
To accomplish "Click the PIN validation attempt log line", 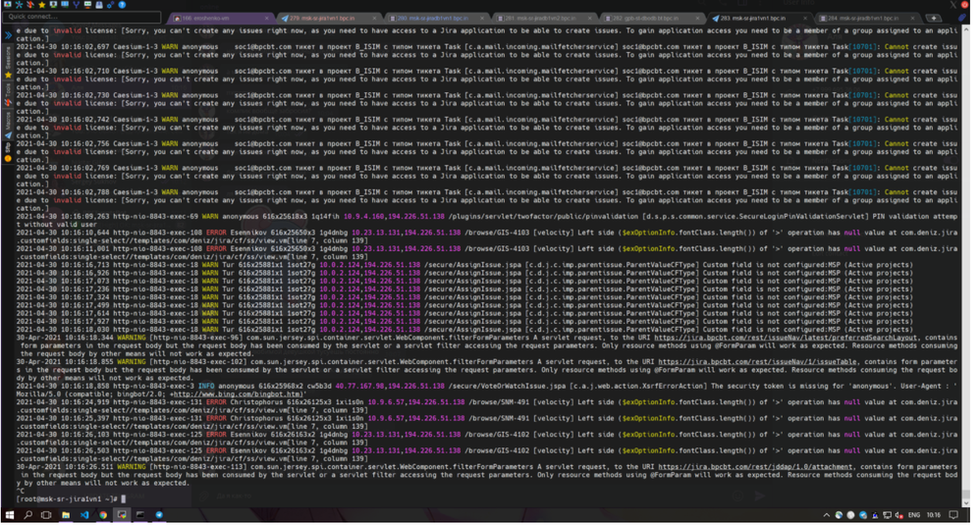I will [x=487, y=221].
